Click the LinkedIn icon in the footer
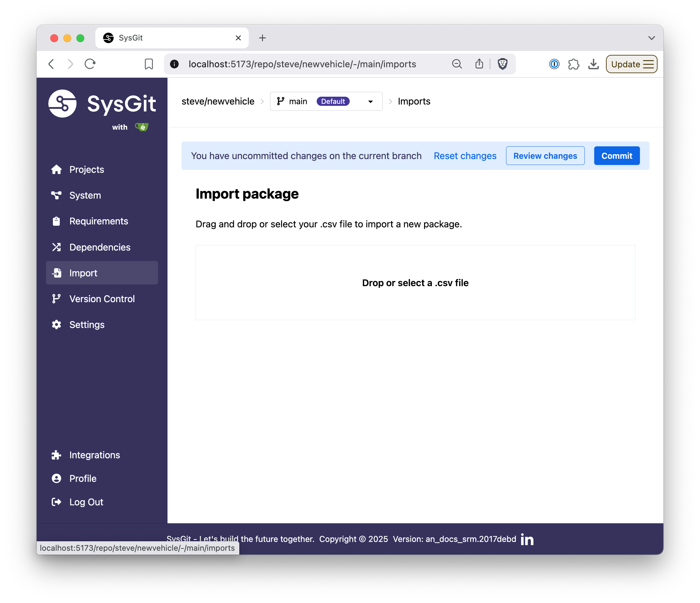The width and height of the screenshot is (700, 603). pyautogui.click(x=527, y=539)
